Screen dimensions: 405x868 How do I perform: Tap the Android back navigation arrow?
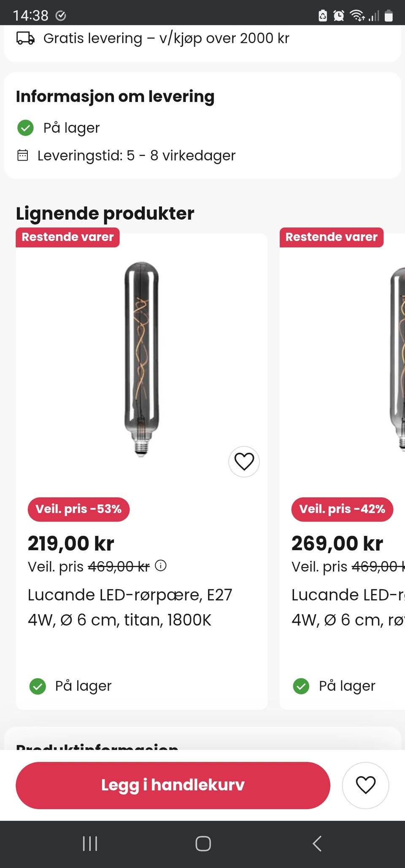pos(317,844)
